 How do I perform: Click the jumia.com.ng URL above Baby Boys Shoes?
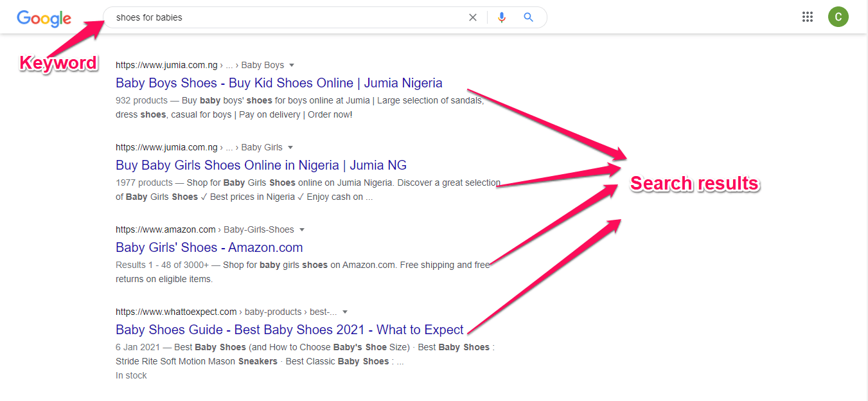pyautogui.click(x=166, y=65)
